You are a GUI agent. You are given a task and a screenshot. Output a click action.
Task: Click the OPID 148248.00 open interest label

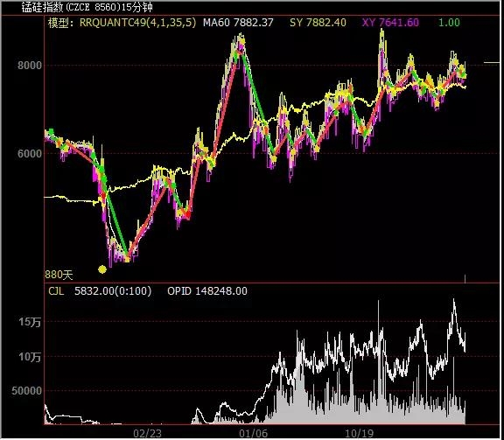pos(207,291)
